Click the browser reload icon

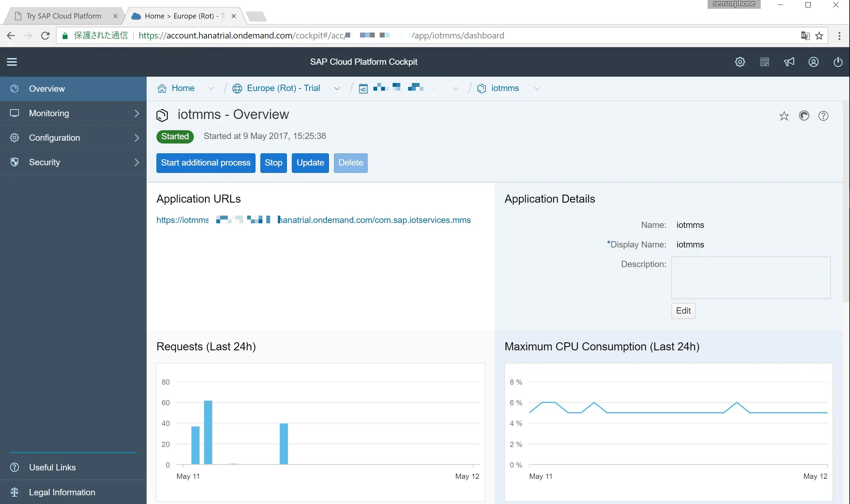[45, 36]
